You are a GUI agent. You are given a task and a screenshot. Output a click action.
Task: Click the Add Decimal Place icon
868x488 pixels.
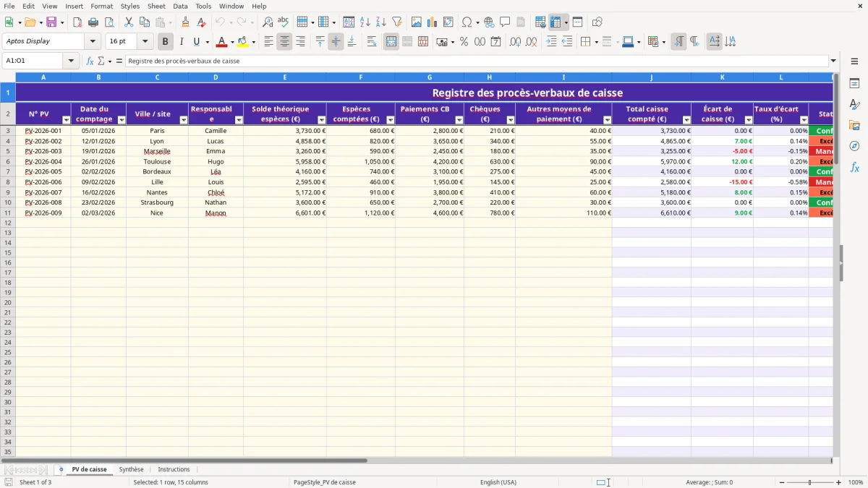516,42
